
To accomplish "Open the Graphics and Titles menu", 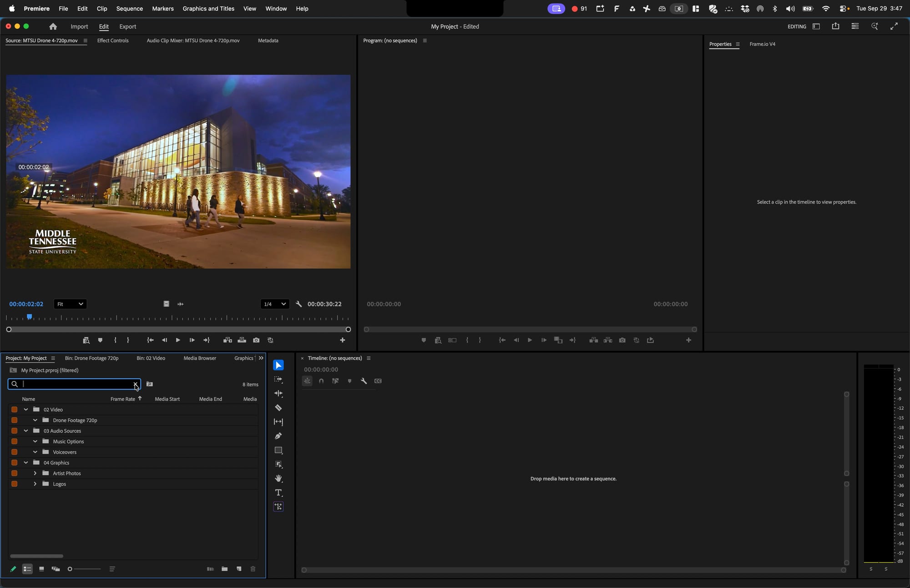I will pyautogui.click(x=208, y=9).
